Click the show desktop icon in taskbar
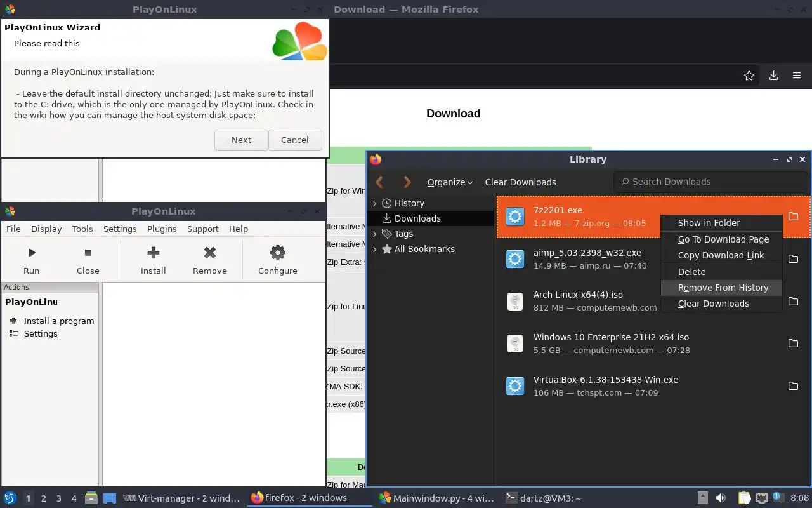The height and width of the screenshot is (508, 812). tap(110, 498)
